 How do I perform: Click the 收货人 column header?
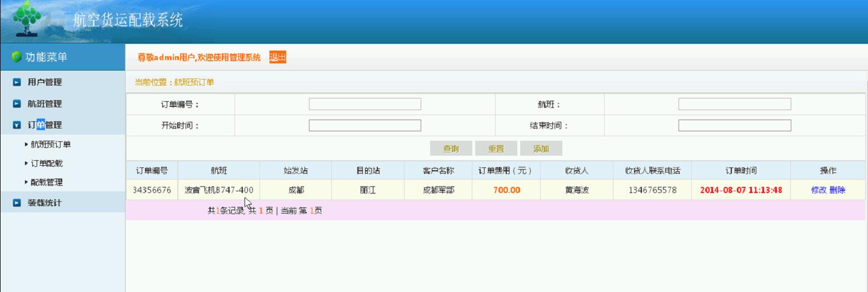[x=577, y=171]
